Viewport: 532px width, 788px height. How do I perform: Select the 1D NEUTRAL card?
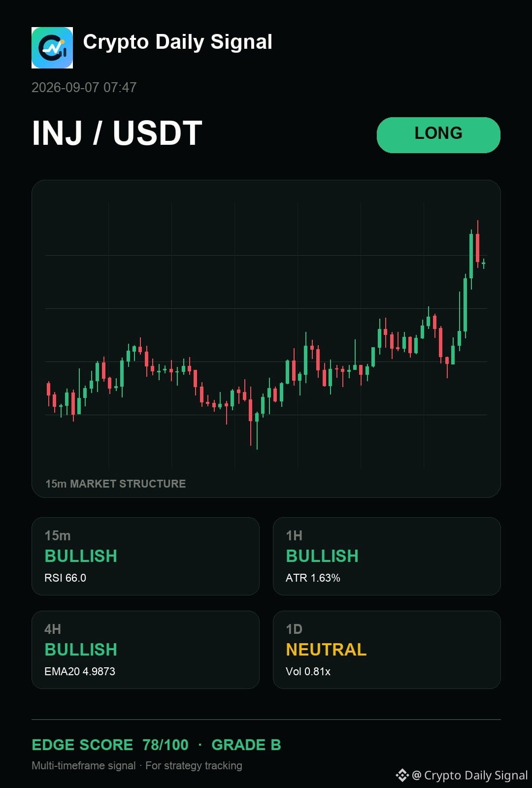click(x=387, y=650)
